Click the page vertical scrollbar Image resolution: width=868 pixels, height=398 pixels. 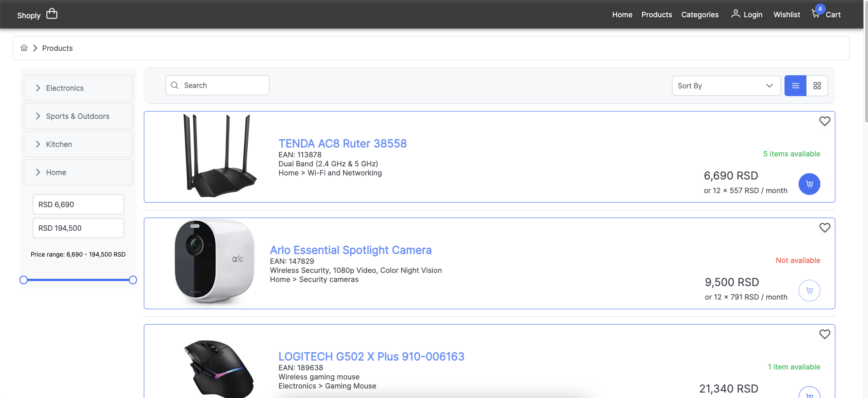(866, 61)
